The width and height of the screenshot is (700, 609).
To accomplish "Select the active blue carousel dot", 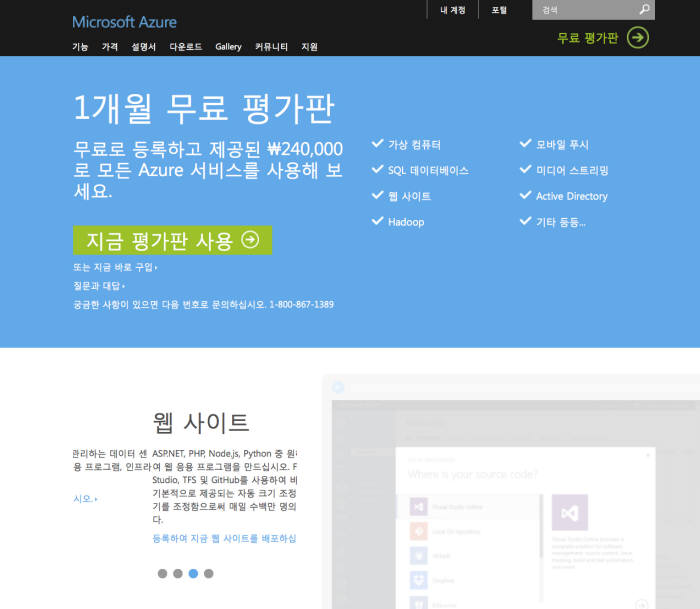I will coord(193,574).
